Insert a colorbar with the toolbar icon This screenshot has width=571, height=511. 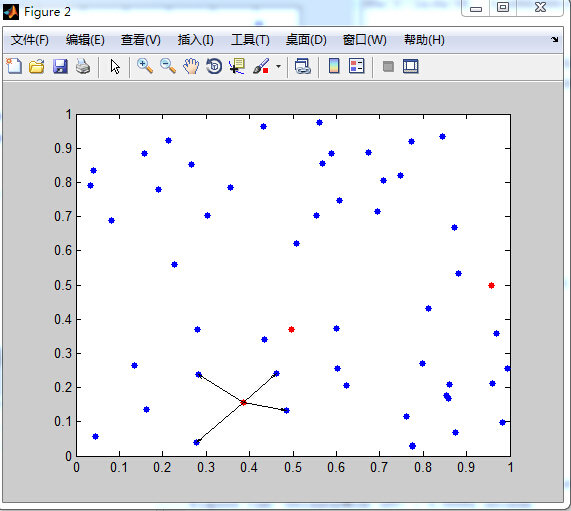pos(334,67)
